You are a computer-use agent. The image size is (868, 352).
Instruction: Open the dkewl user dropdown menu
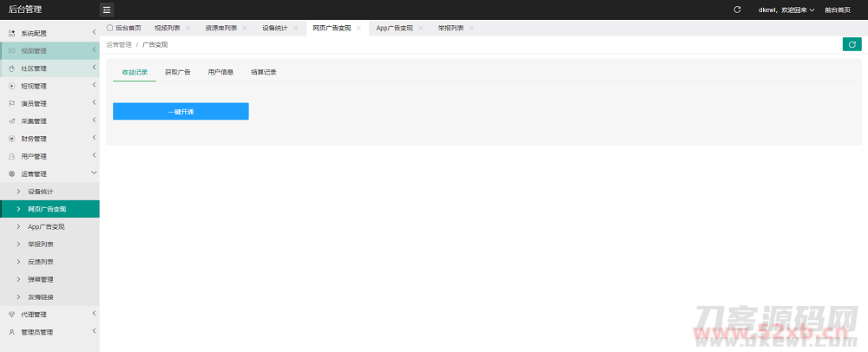(786, 10)
